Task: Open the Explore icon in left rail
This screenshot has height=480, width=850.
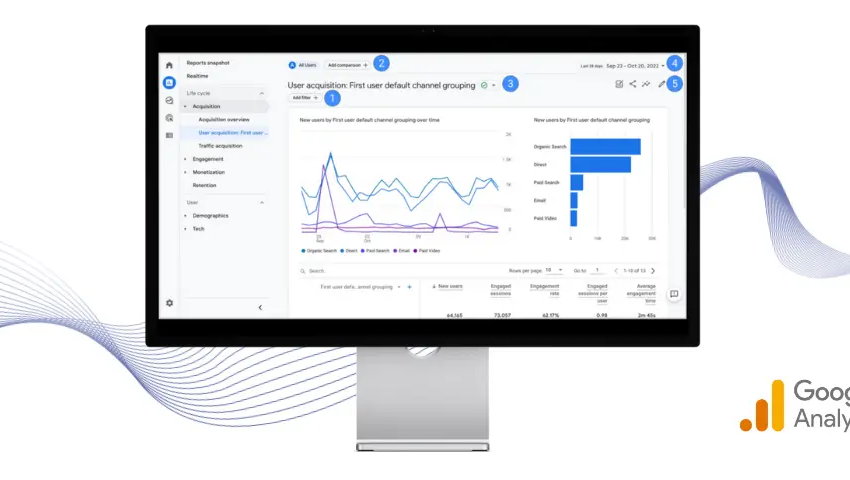Action: (x=169, y=100)
